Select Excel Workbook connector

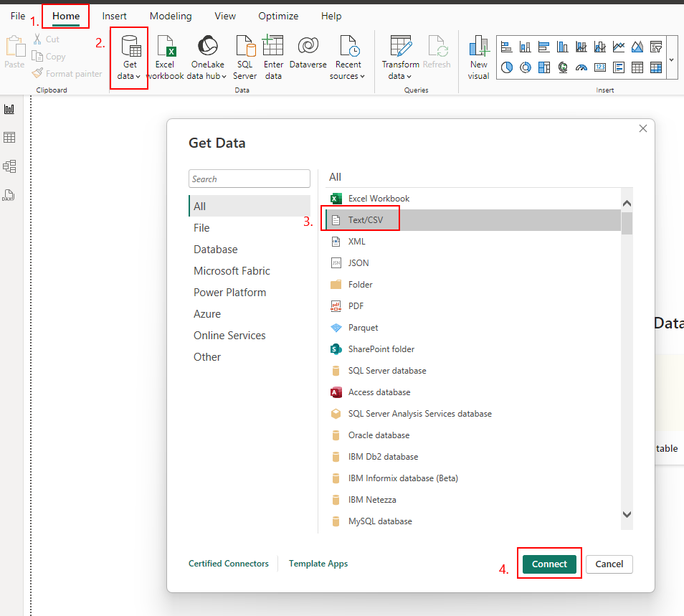473,199
